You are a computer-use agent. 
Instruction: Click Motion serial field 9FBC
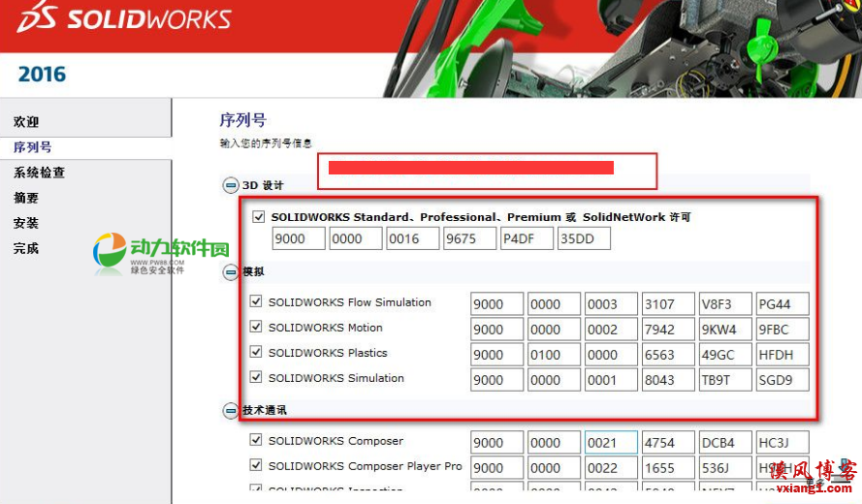tap(782, 330)
